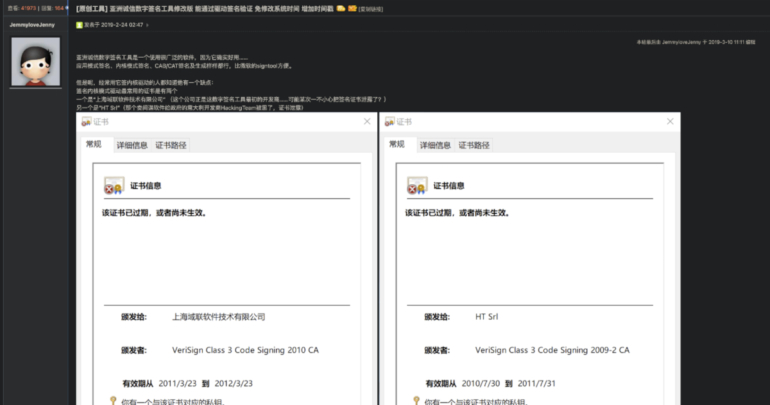Screen dimensions: 770x405
Task: Click the expiry date 2011/7/31
Action: pos(537,383)
